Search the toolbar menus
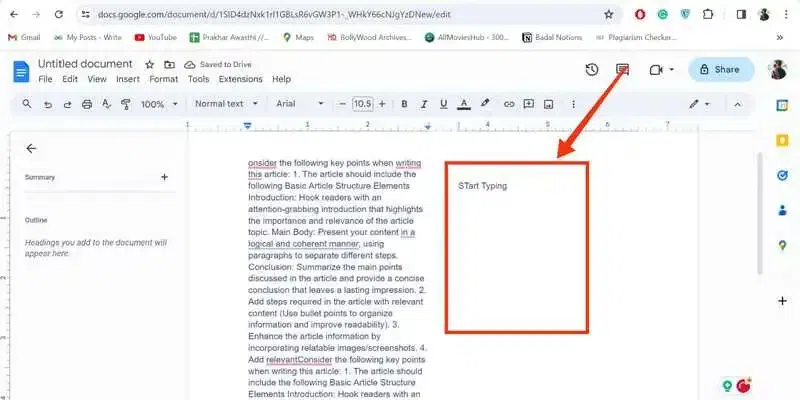 point(27,104)
